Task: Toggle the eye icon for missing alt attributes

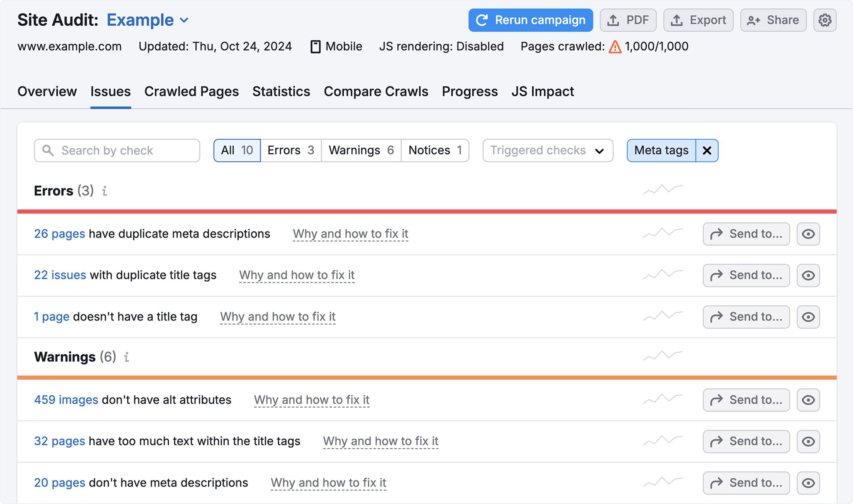Action: (x=808, y=400)
